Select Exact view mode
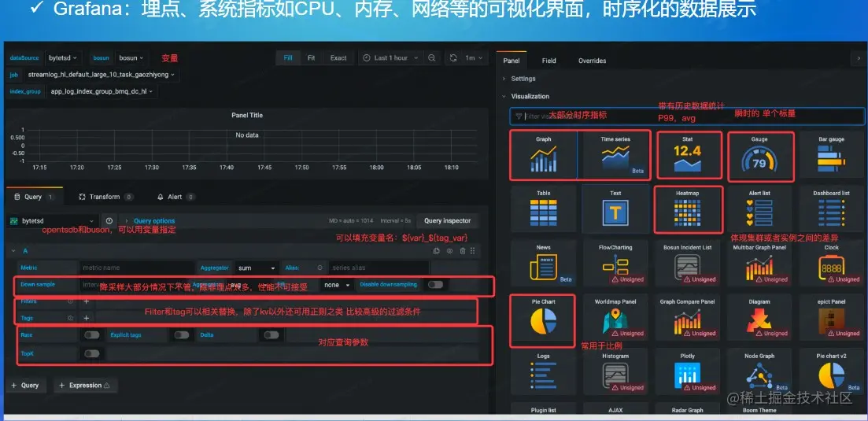The width and height of the screenshot is (868, 421). tap(338, 57)
